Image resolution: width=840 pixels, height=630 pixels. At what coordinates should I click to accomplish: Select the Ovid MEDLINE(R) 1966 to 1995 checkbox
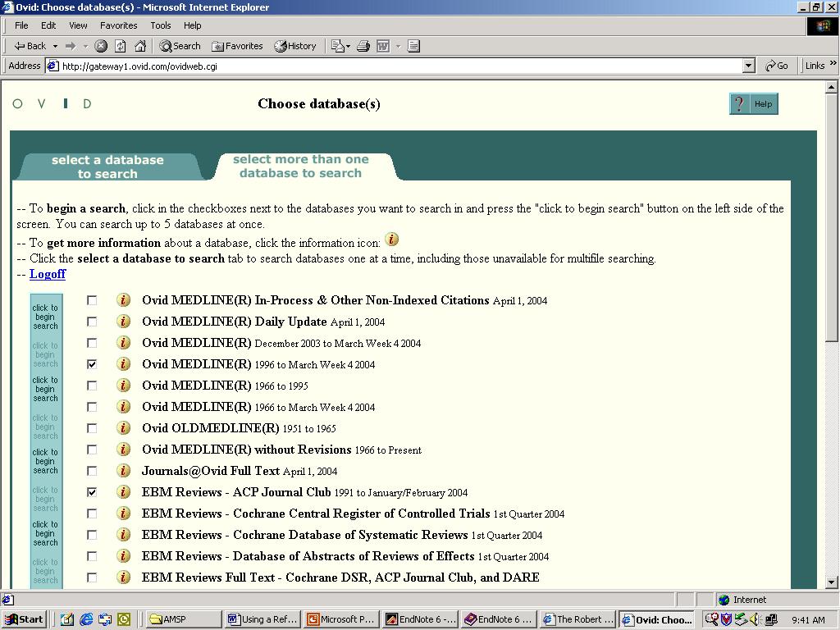pos(92,386)
